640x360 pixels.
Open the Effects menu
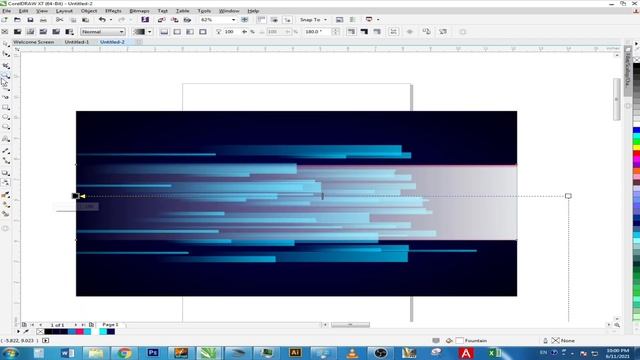point(113,11)
